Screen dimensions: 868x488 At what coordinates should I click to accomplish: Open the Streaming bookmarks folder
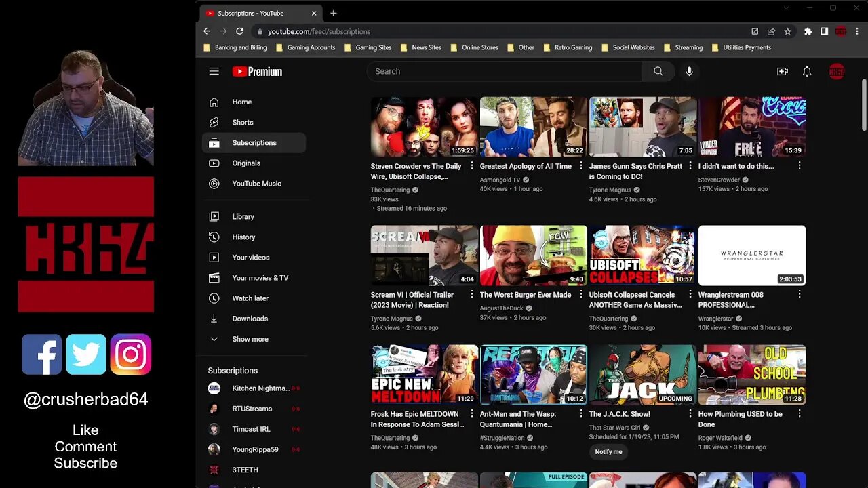683,47
